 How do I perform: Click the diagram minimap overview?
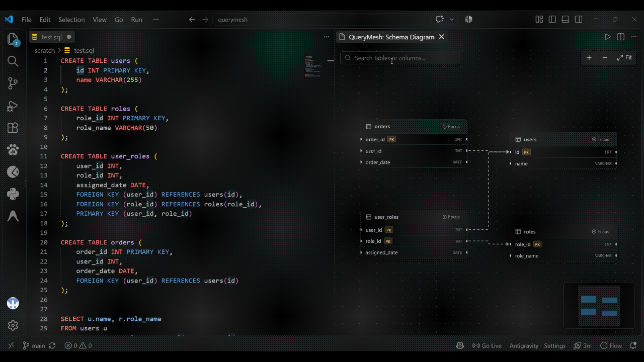coord(599,306)
